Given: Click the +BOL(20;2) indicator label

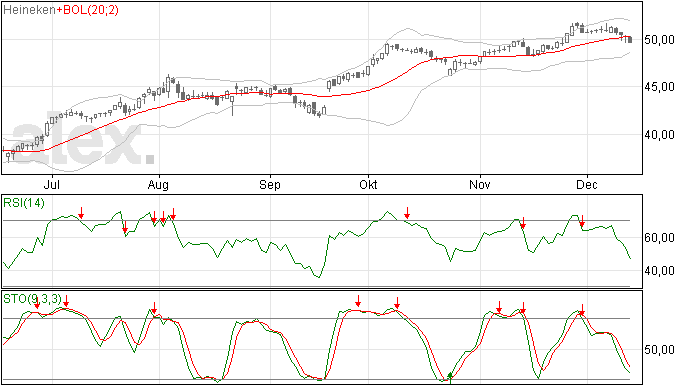Looking at the screenshot, I should coord(88,10).
